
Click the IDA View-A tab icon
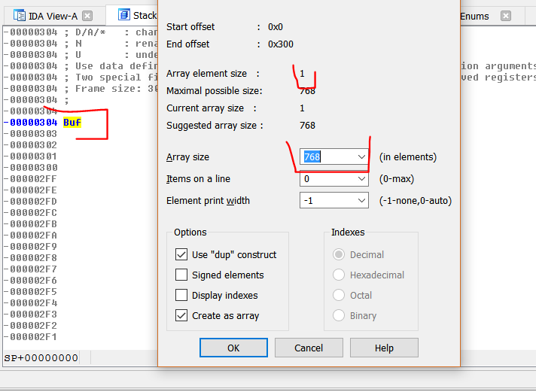17,16
